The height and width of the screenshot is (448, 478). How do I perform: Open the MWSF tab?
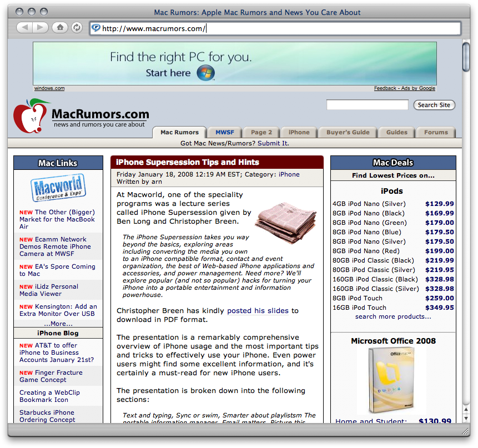[x=225, y=132]
